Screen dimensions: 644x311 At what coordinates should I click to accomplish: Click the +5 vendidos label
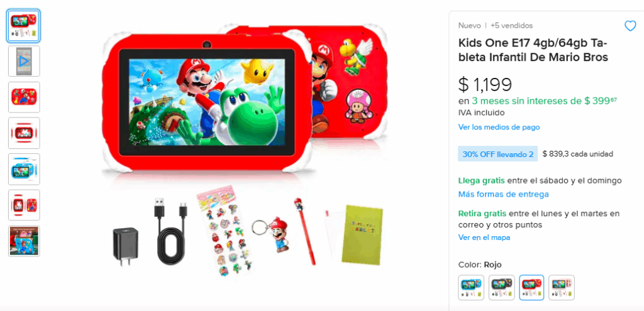pos(511,25)
